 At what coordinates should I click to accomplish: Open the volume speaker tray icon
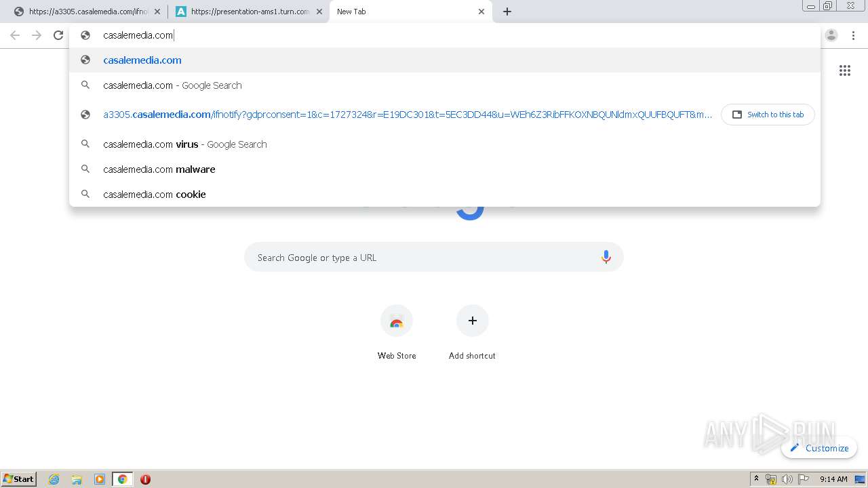pyautogui.click(x=787, y=479)
